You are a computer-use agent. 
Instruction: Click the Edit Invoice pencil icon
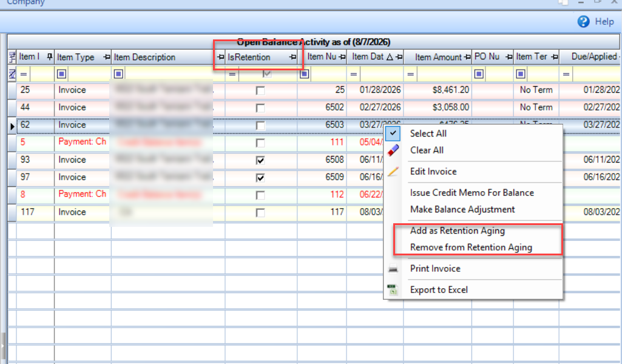[393, 172]
